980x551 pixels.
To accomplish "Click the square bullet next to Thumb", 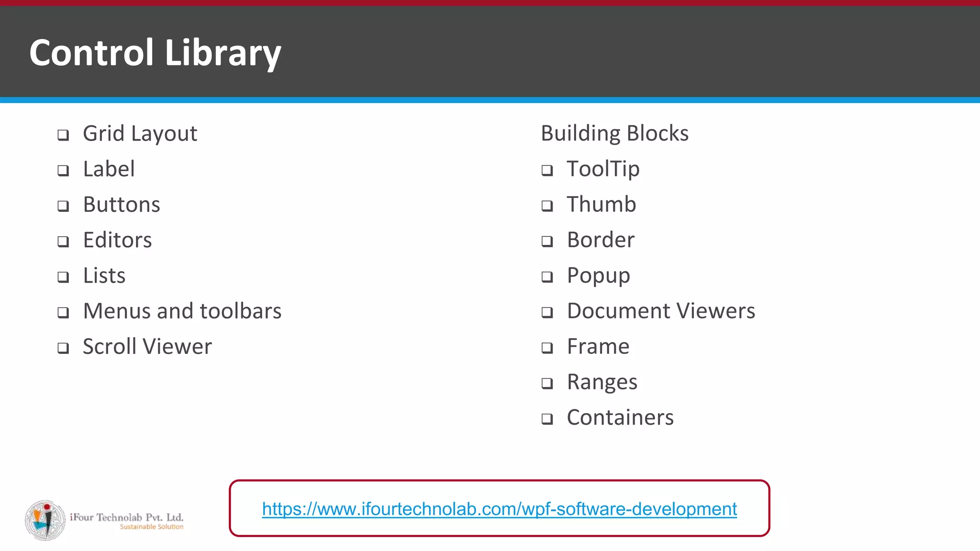I will pyautogui.click(x=547, y=206).
